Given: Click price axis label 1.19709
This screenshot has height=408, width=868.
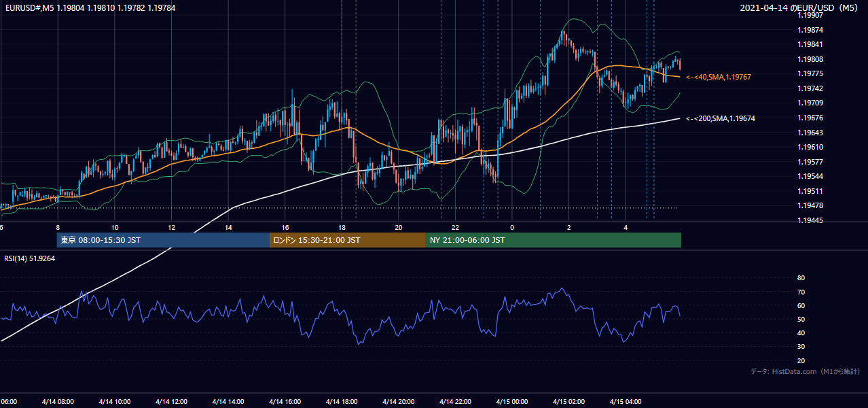Looking at the screenshot, I should click(811, 103).
